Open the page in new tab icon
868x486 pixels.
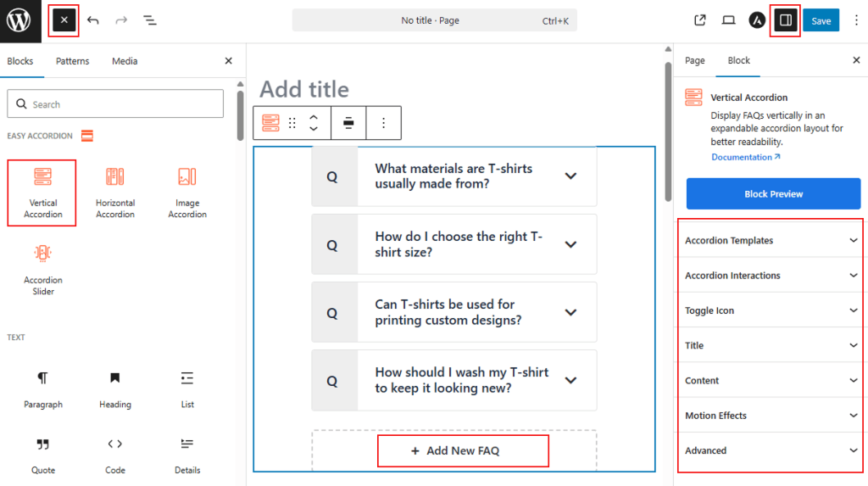(x=700, y=20)
